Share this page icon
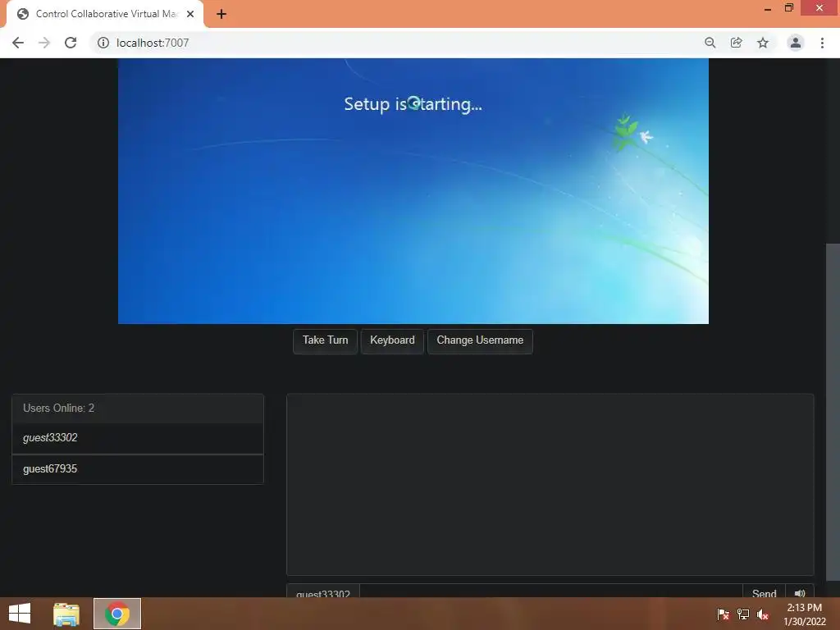 click(736, 43)
